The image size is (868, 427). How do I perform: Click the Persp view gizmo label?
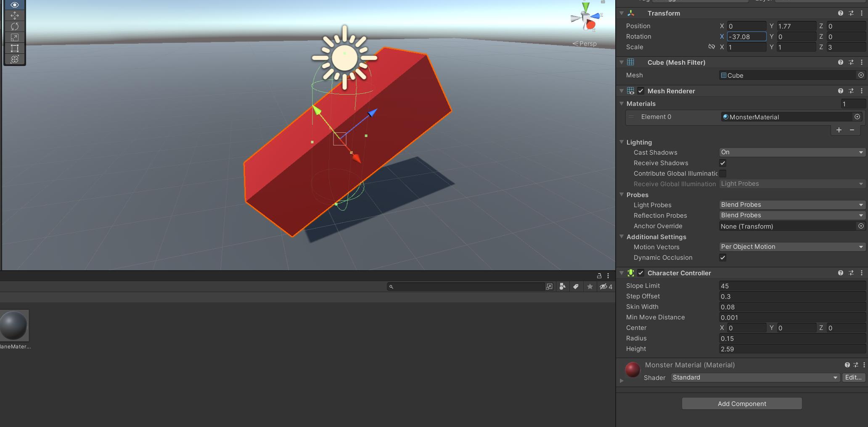(x=587, y=43)
